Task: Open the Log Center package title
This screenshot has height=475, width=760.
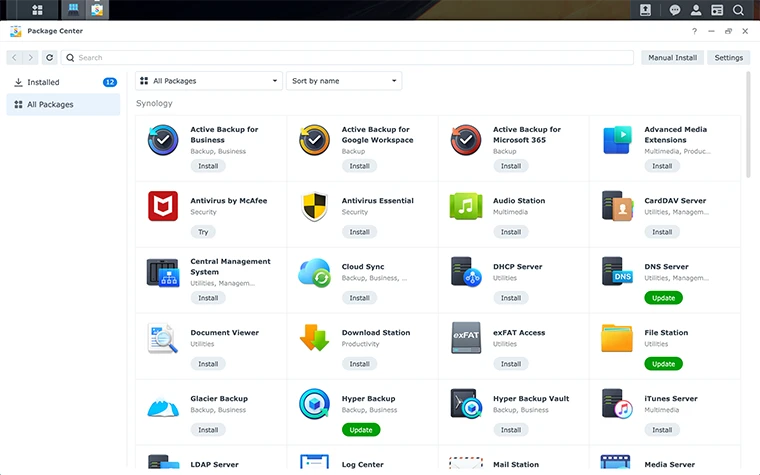Action: [x=363, y=464]
